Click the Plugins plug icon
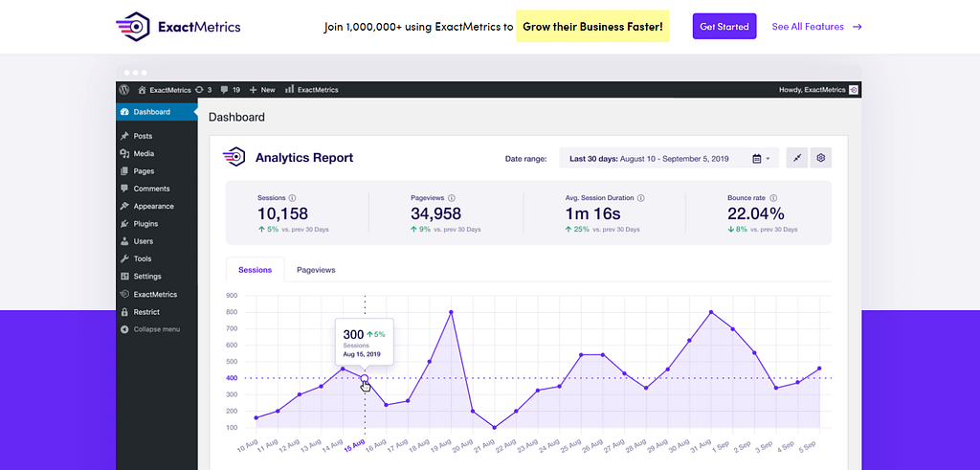980x470 pixels. [x=124, y=223]
